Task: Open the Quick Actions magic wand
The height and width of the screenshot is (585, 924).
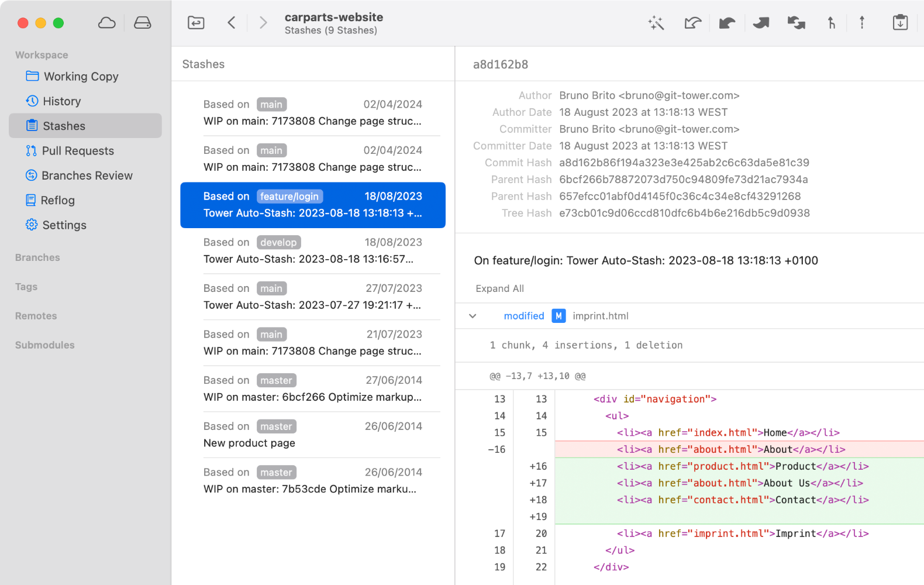Action: 656,23
